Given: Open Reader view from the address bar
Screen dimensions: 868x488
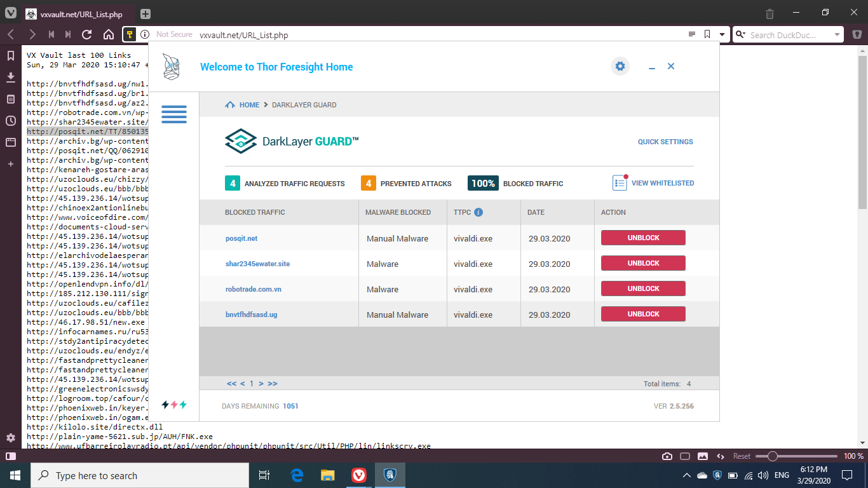Looking at the screenshot, I should [x=692, y=34].
